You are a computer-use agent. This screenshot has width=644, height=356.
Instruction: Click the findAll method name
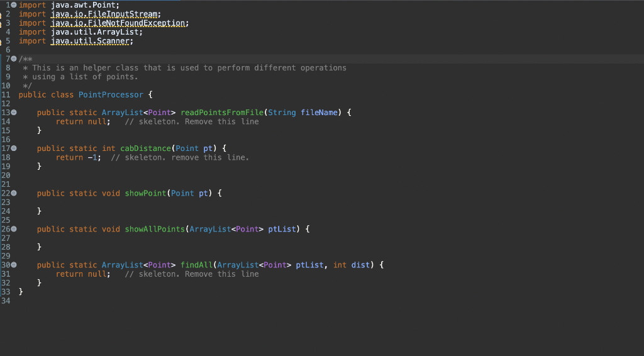pyautogui.click(x=196, y=265)
